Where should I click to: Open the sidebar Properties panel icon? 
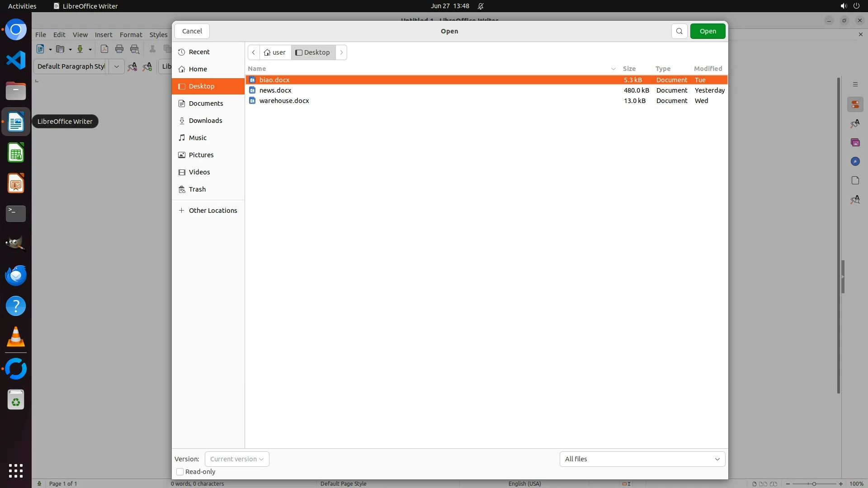click(855, 105)
